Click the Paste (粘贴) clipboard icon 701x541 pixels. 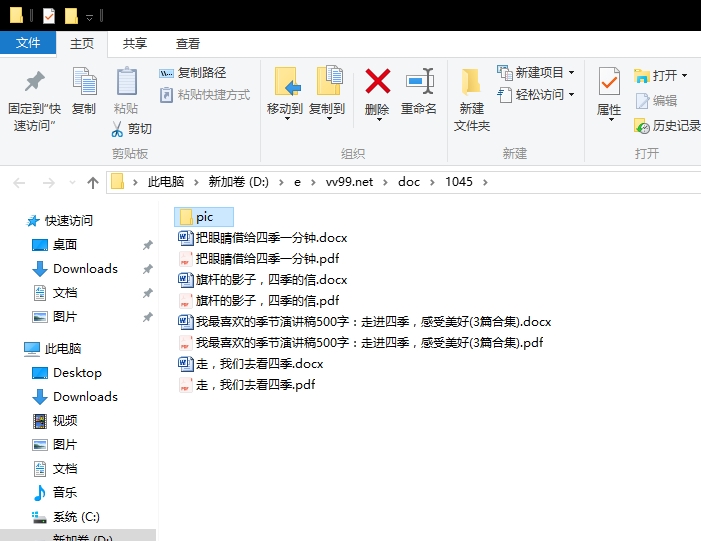click(x=126, y=81)
